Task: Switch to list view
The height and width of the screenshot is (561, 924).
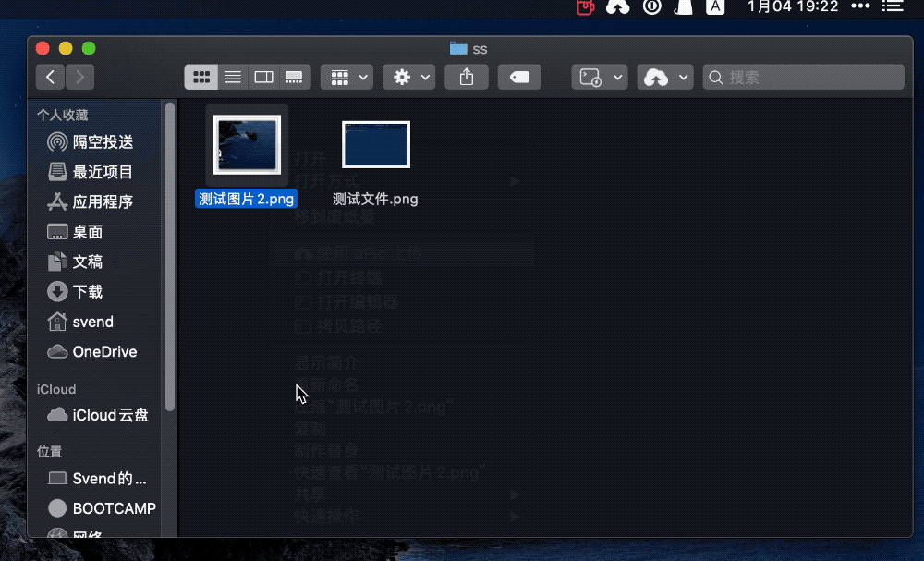Action: tap(233, 78)
